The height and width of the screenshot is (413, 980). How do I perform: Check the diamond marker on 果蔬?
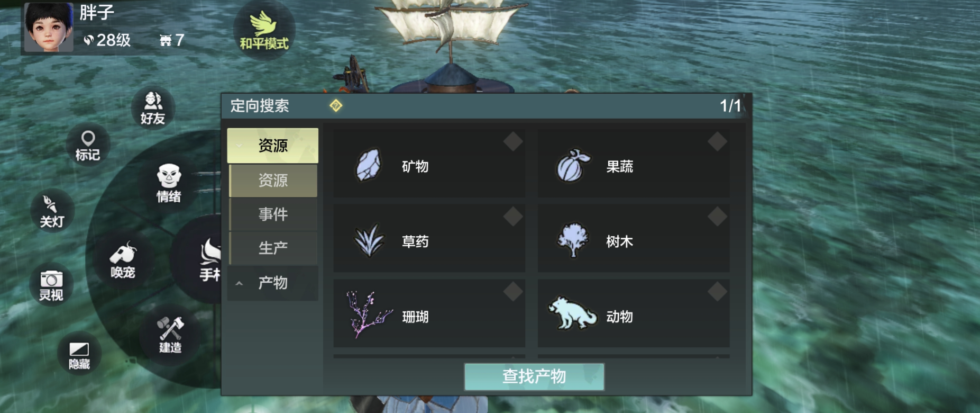pos(717,141)
